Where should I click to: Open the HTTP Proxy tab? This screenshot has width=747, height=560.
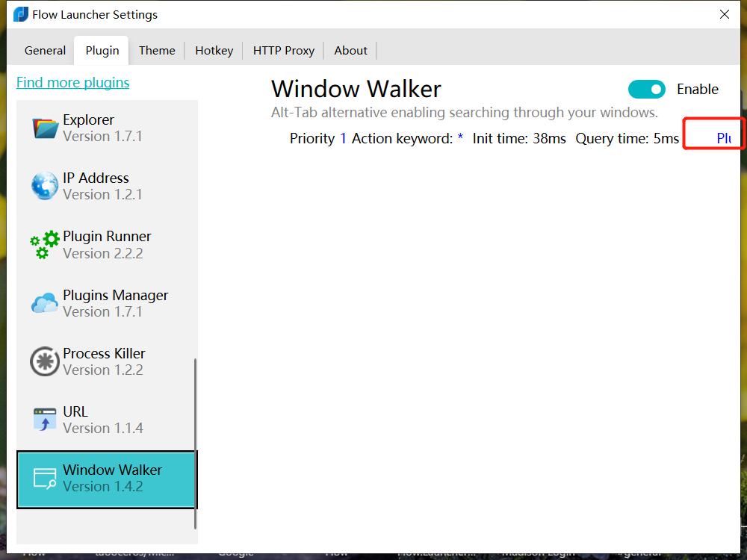pos(283,51)
